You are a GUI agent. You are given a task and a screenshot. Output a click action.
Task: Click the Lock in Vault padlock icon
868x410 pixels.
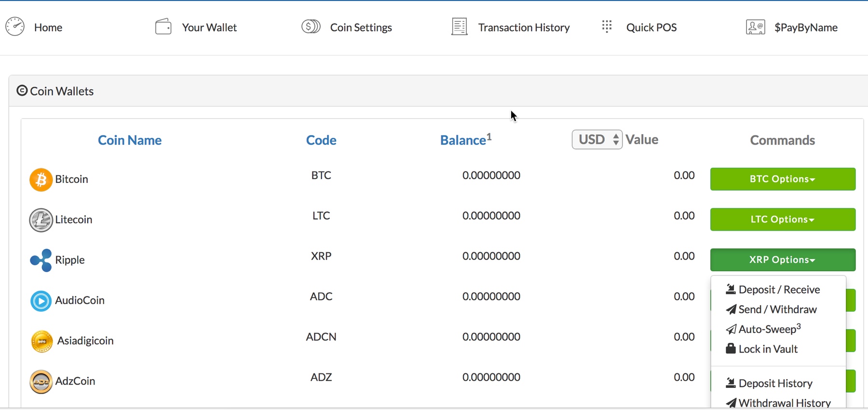[731, 348]
